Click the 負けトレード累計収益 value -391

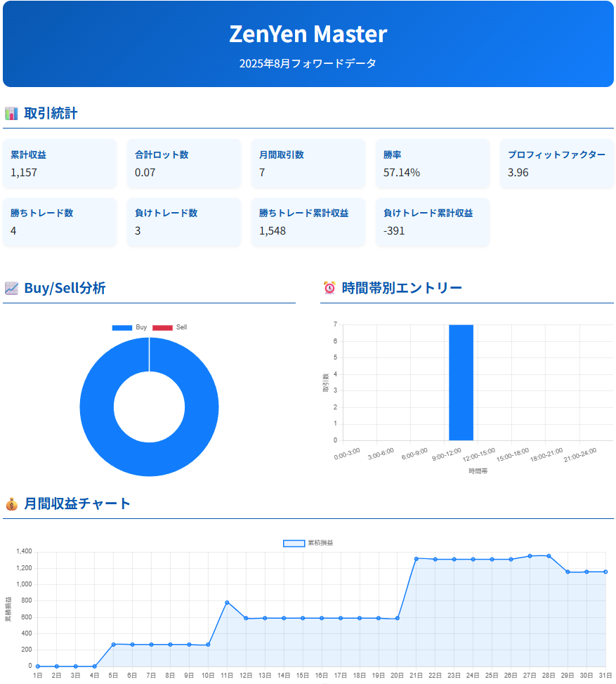tap(394, 231)
